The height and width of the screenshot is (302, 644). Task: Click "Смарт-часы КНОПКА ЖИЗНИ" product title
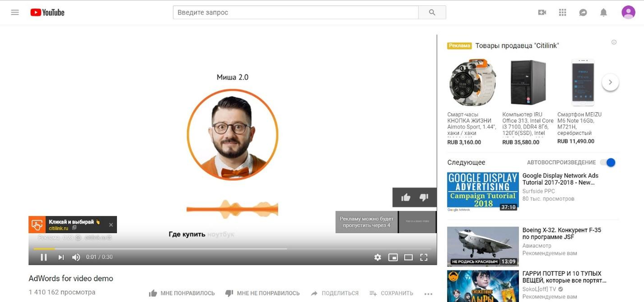point(471,124)
